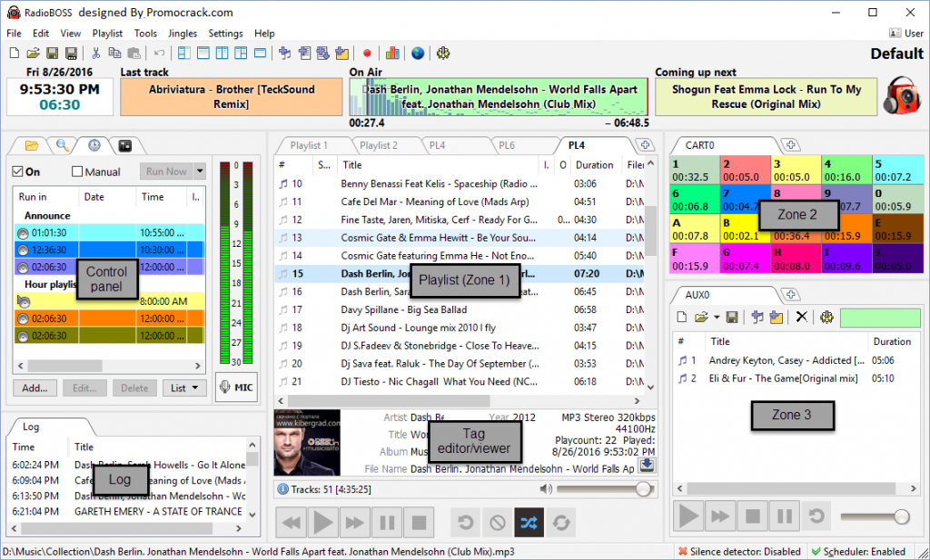The image size is (930, 560).
Task: Open the folder browser tab in control panel
Action: click(32, 144)
